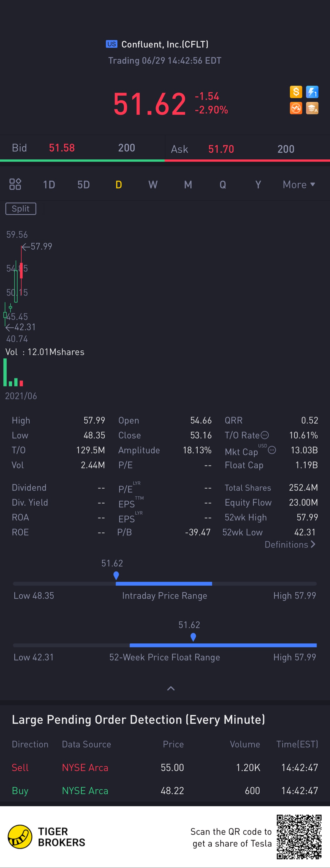Tap the blue lightning bolt badge

(312, 92)
